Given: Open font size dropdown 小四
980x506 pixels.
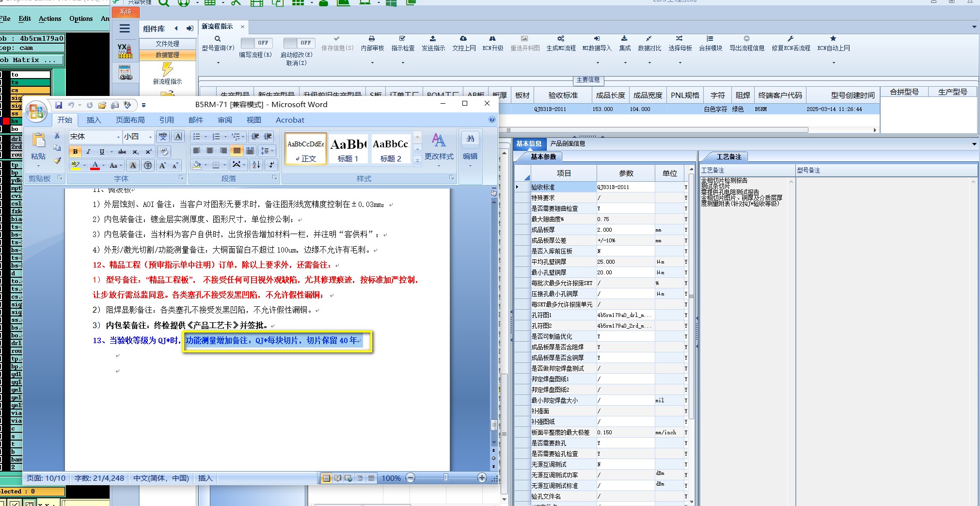Looking at the screenshot, I should coord(151,137).
